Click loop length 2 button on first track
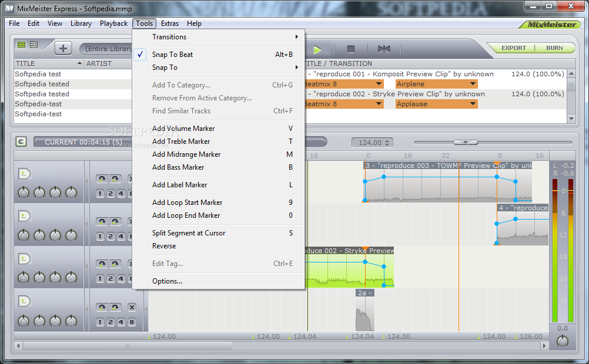The width and height of the screenshot is (589, 364). 111,194
